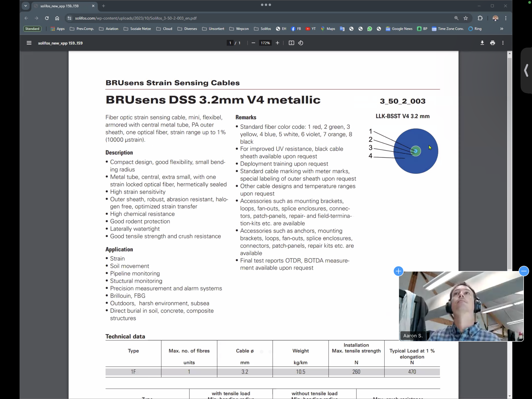Open the Prev.Comp. bookmark folder
The height and width of the screenshot is (399, 532).
82,29
